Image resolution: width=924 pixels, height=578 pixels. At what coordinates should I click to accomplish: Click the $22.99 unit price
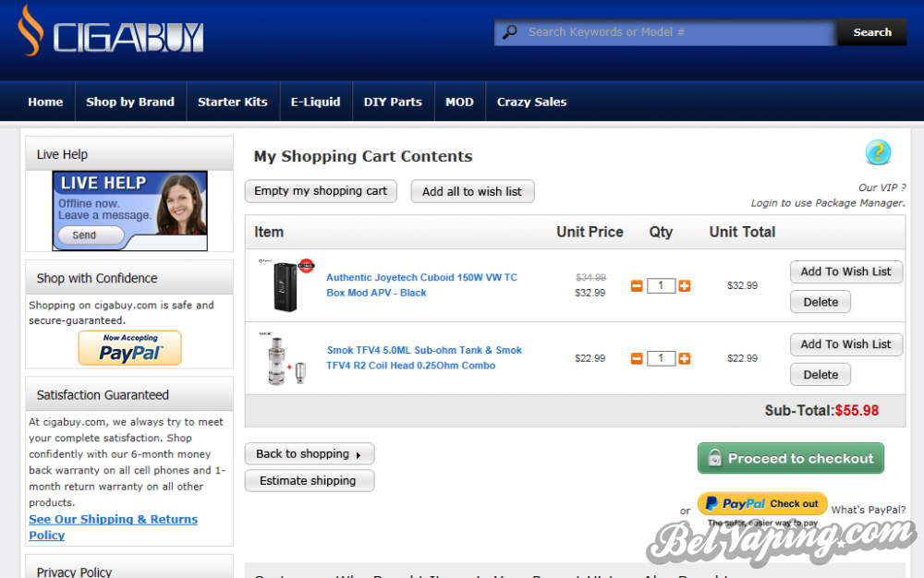click(x=590, y=358)
